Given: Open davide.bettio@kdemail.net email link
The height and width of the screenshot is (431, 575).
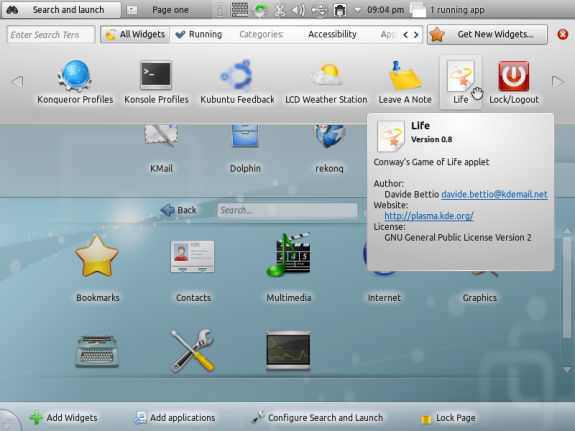Looking at the screenshot, I should point(494,194).
